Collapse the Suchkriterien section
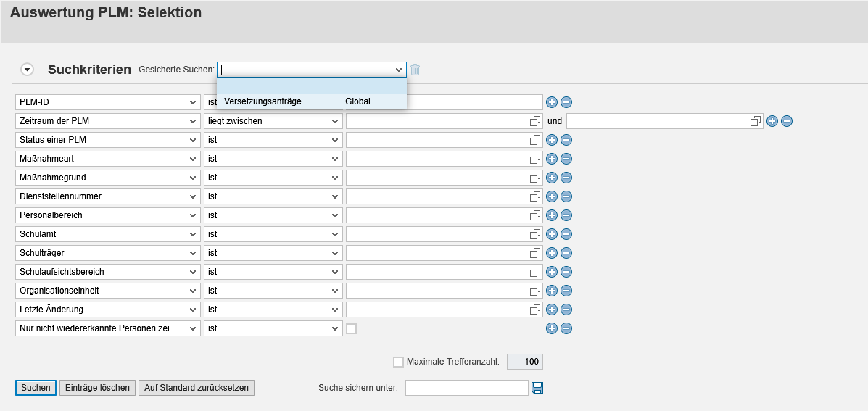 28,70
